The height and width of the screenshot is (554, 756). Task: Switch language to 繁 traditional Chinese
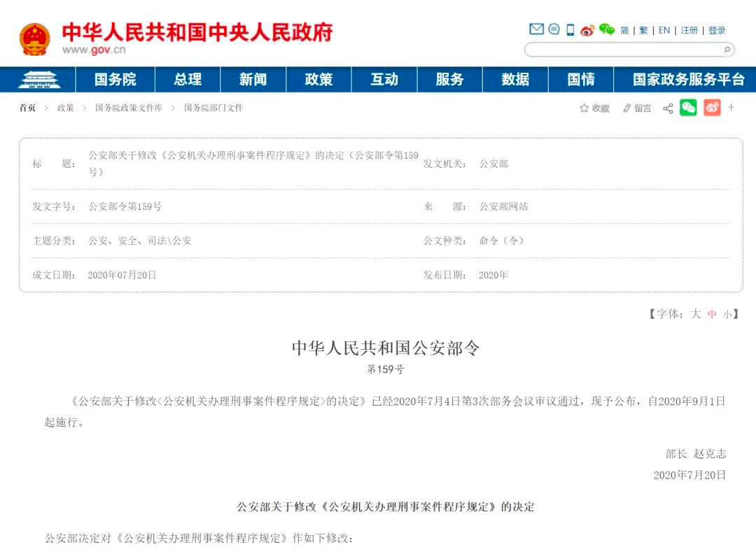[x=643, y=30]
